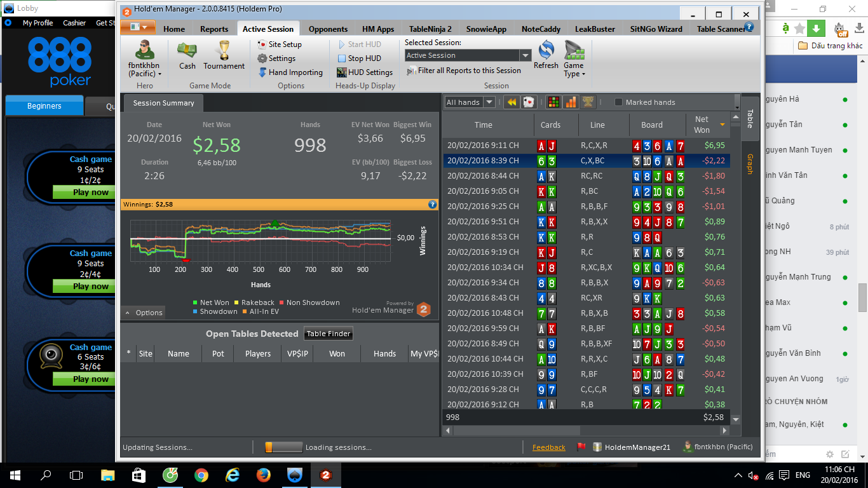Open Site Setup options
The image size is (868, 488).
tap(280, 44)
